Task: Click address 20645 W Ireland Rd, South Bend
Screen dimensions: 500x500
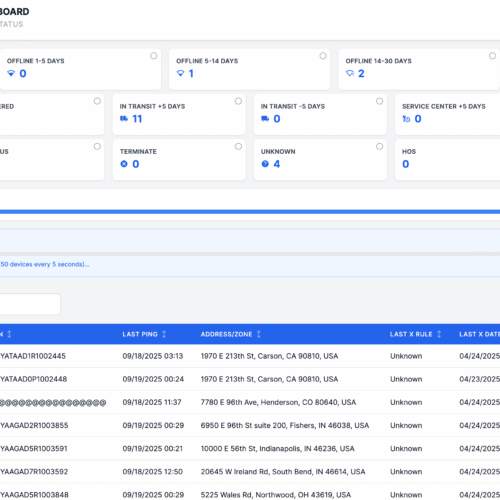Action: coord(283,472)
